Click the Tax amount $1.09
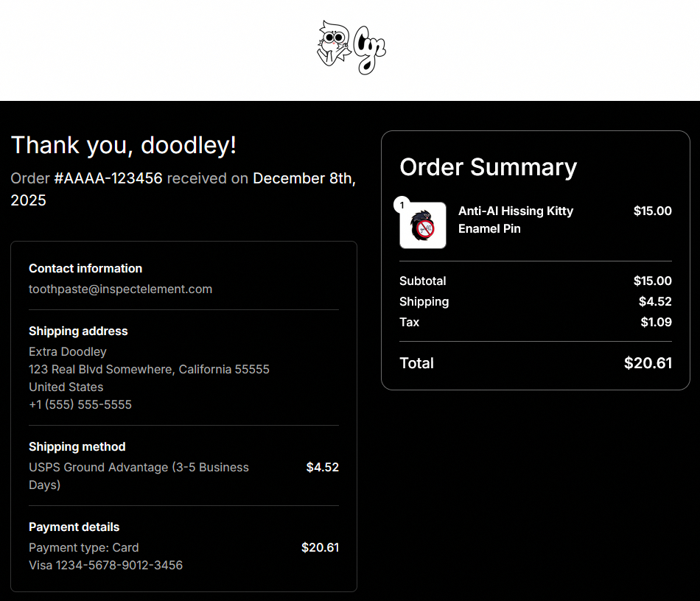Image resolution: width=700 pixels, height=601 pixels. (x=656, y=322)
